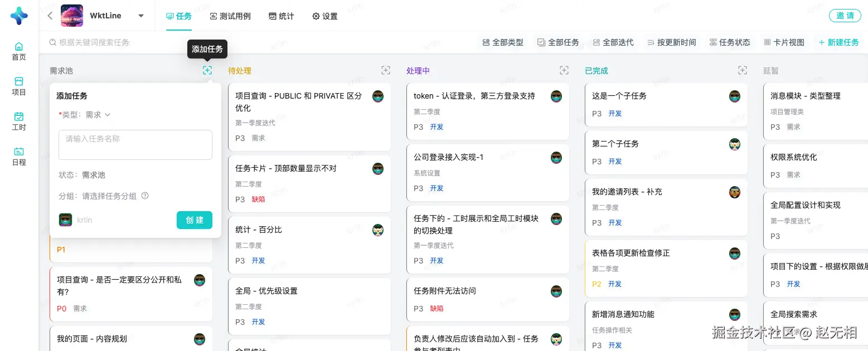The width and height of the screenshot is (868, 351).
Task: Open the 消息模块 - 类型整理 card
Action: tap(816, 111)
